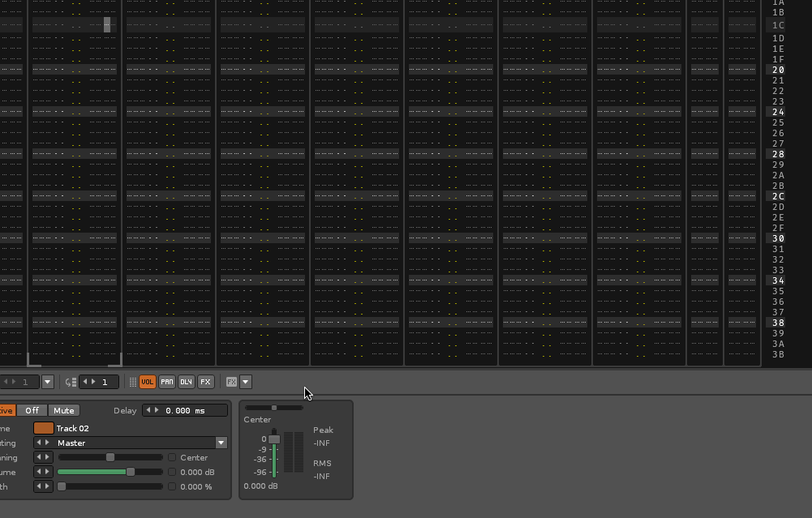Select next routing with right arrow

pos(47,443)
